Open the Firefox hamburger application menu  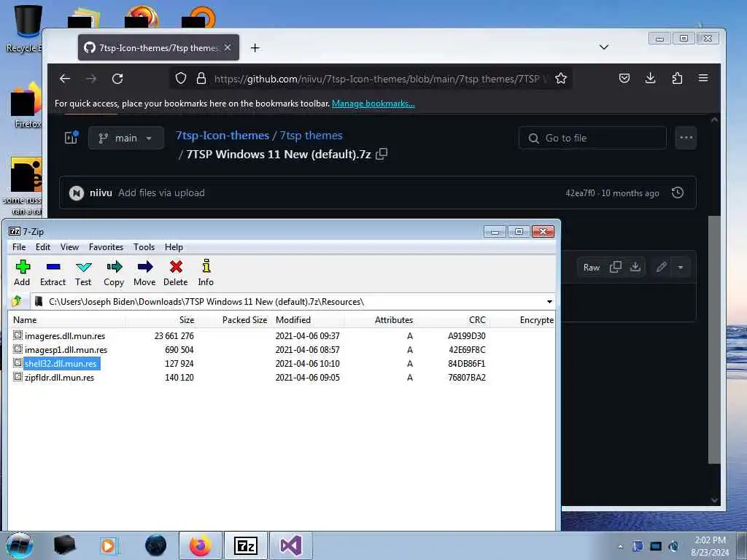703,78
